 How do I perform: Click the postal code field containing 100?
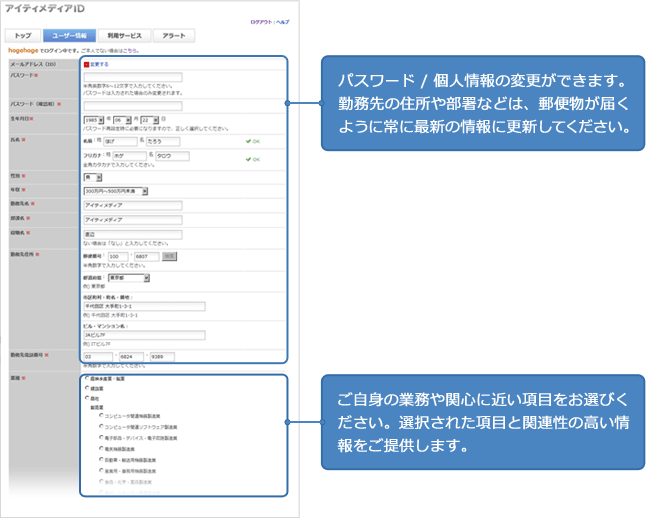(118, 257)
